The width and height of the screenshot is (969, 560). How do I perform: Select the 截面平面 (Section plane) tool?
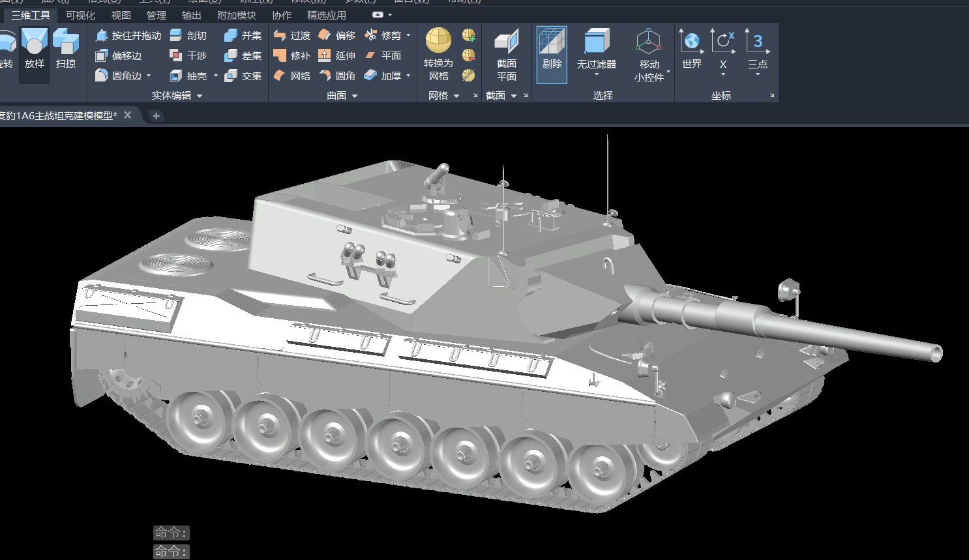(507, 55)
